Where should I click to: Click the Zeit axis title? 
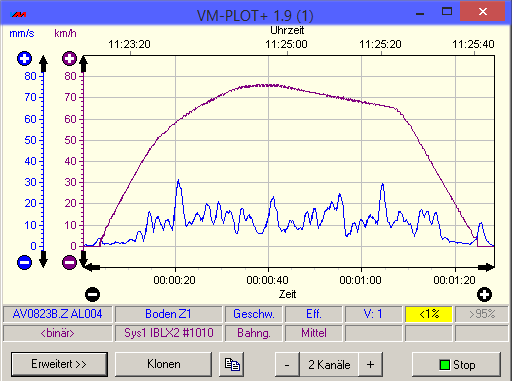pos(287,294)
